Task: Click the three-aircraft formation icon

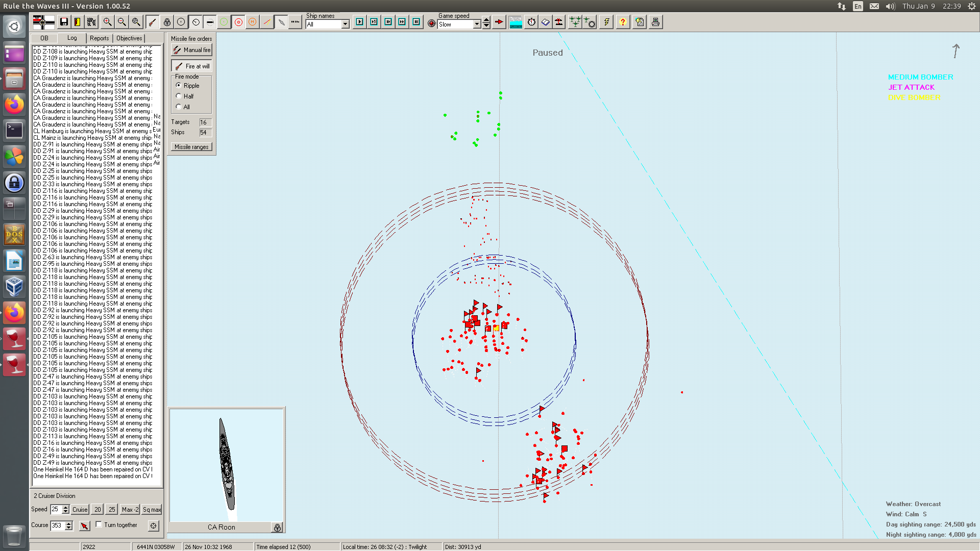Action: coord(575,22)
